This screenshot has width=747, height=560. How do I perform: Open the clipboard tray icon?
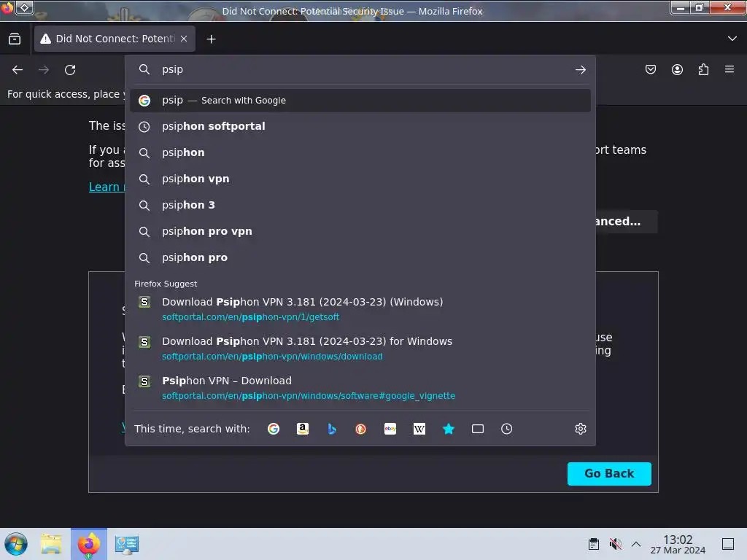[594, 544]
